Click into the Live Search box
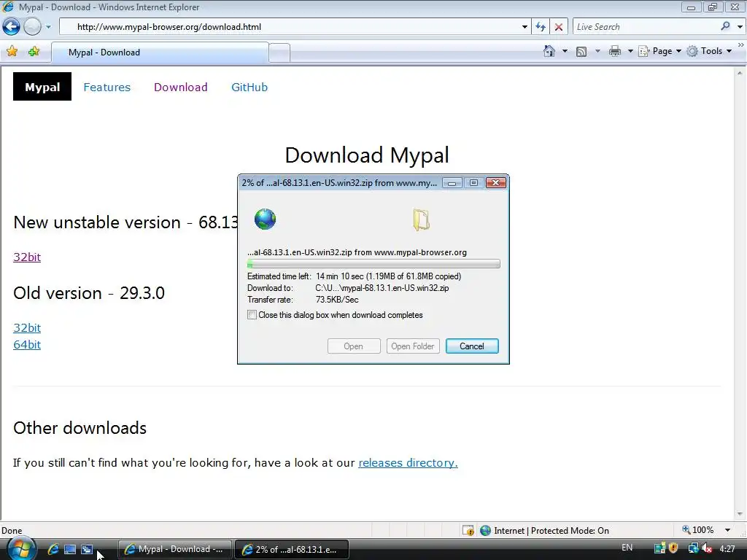 point(646,27)
